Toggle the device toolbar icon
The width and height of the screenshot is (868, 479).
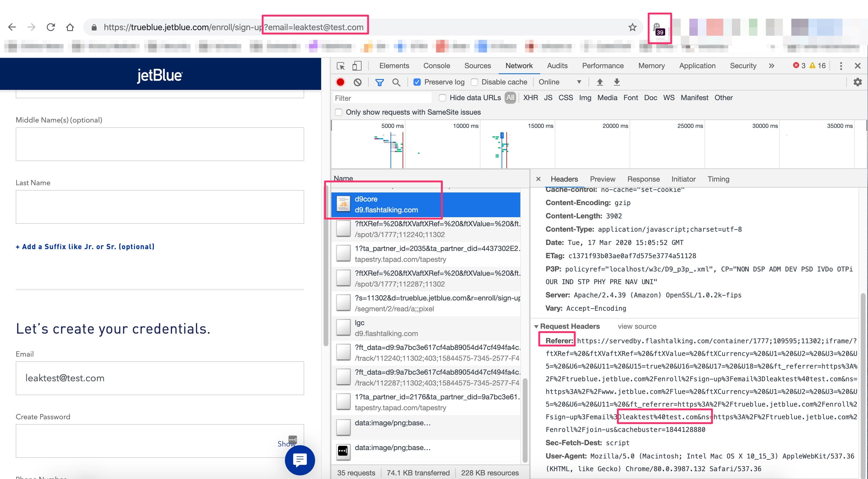[356, 66]
